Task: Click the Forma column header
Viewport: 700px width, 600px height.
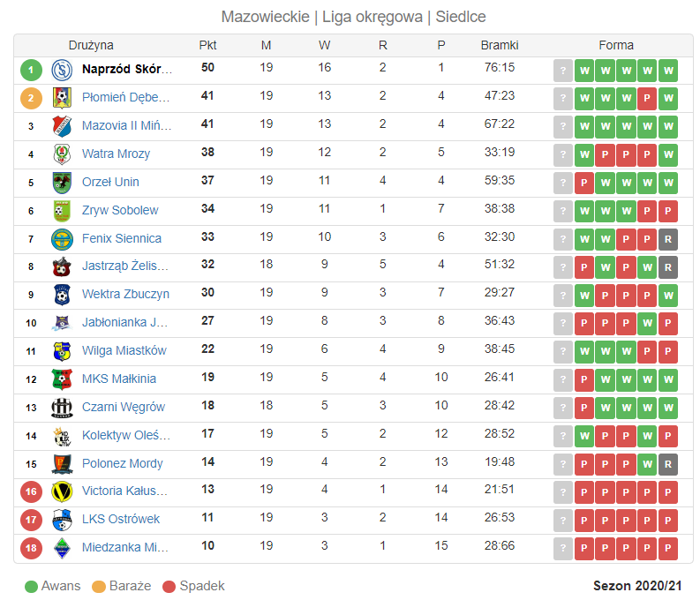Action: (x=616, y=46)
